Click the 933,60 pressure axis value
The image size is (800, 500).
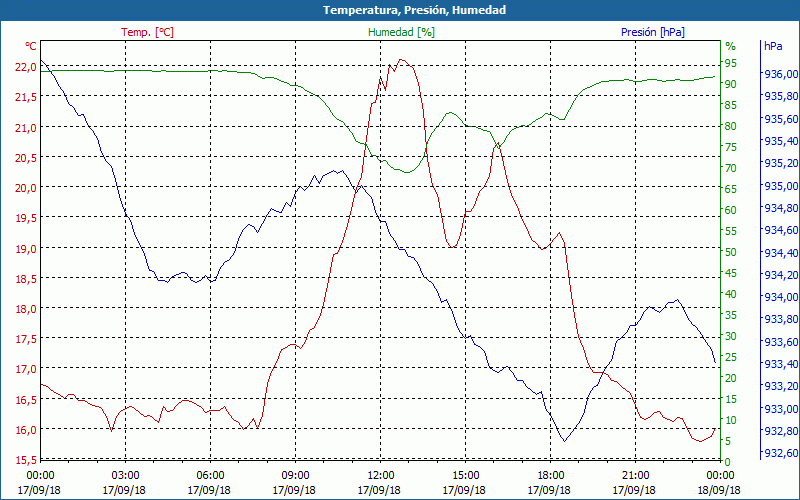(x=781, y=341)
